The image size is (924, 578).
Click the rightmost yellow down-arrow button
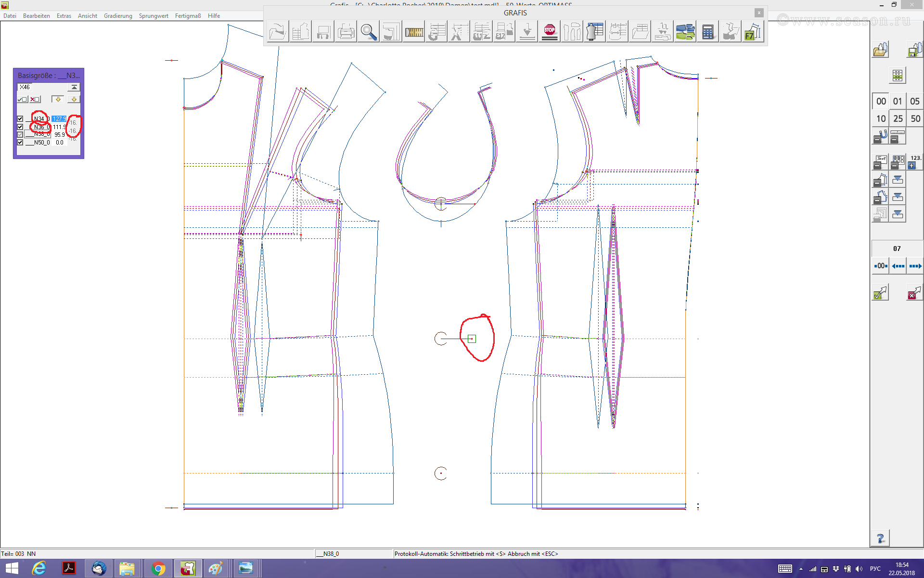click(74, 99)
